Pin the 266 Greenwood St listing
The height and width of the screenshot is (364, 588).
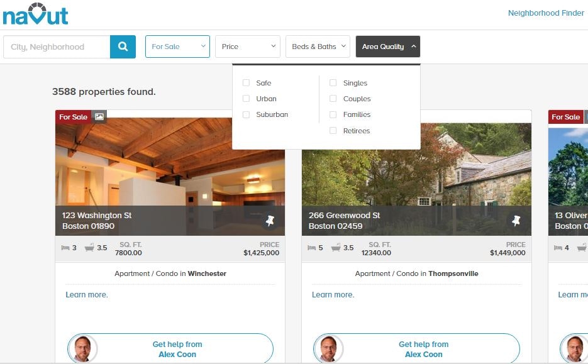[516, 221]
